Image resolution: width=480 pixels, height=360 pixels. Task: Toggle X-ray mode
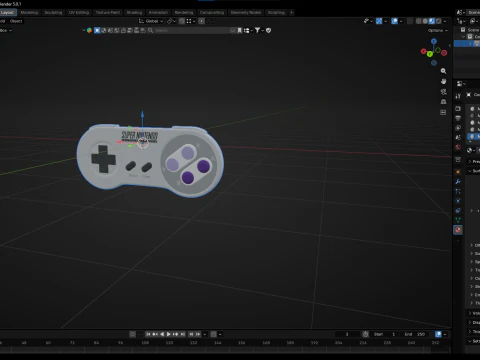(x=410, y=21)
